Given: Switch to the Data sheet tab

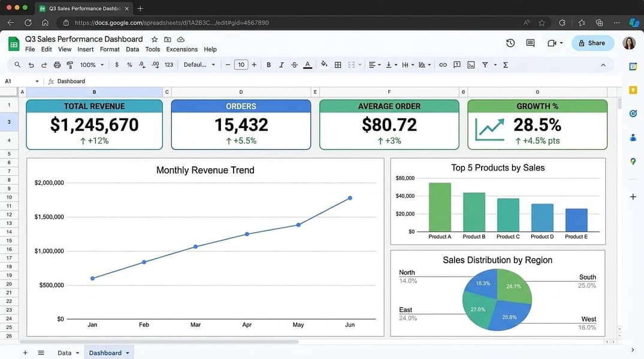Looking at the screenshot, I should 64,353.
